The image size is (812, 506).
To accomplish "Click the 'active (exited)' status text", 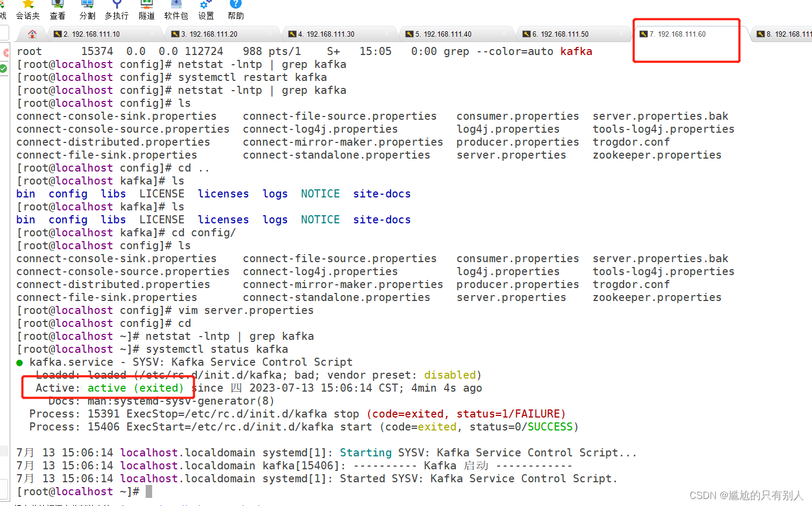I will pyautogui.click(x=135, y=388).
